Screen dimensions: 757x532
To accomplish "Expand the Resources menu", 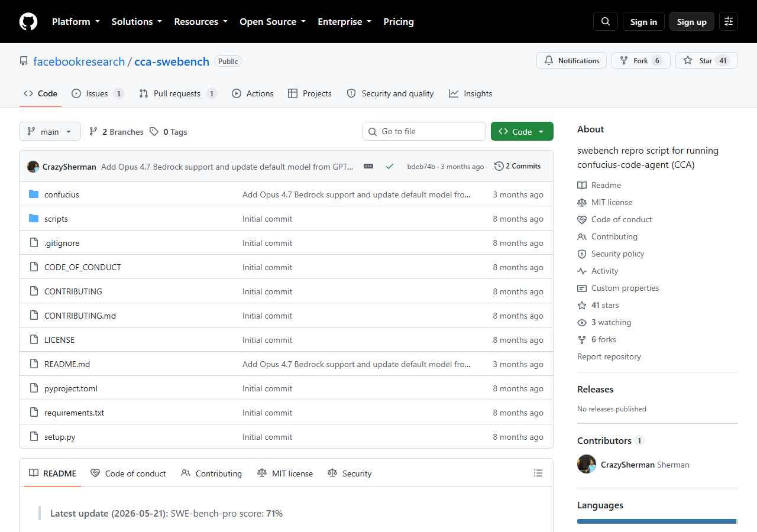I will click(x=200, y=21).
